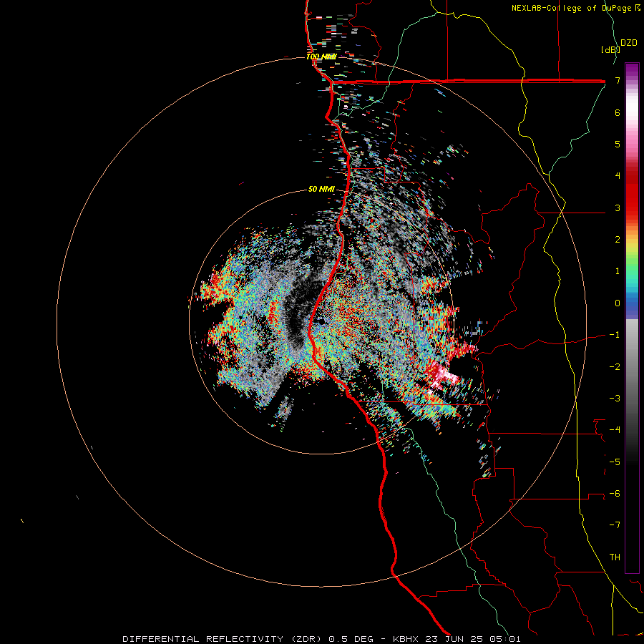Click the 0 value on color scale

click(x=618, y=303)
